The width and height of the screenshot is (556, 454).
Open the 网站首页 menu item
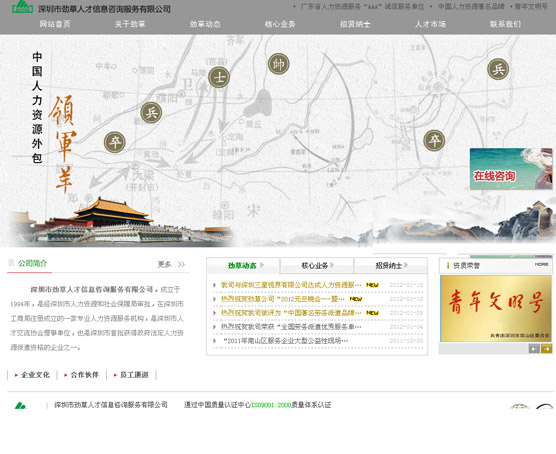(55, 24)
